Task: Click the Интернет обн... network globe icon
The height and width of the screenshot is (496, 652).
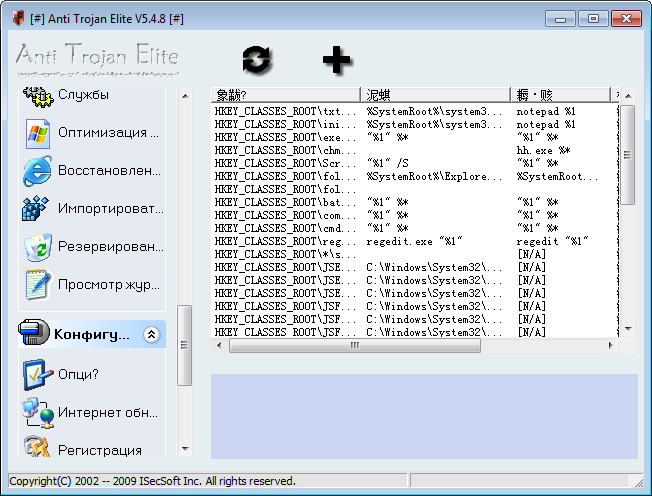Action: 38,413
